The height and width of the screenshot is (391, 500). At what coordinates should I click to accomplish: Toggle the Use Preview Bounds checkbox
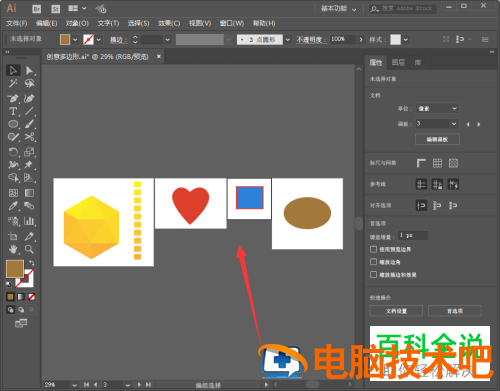tap(373, 249)
